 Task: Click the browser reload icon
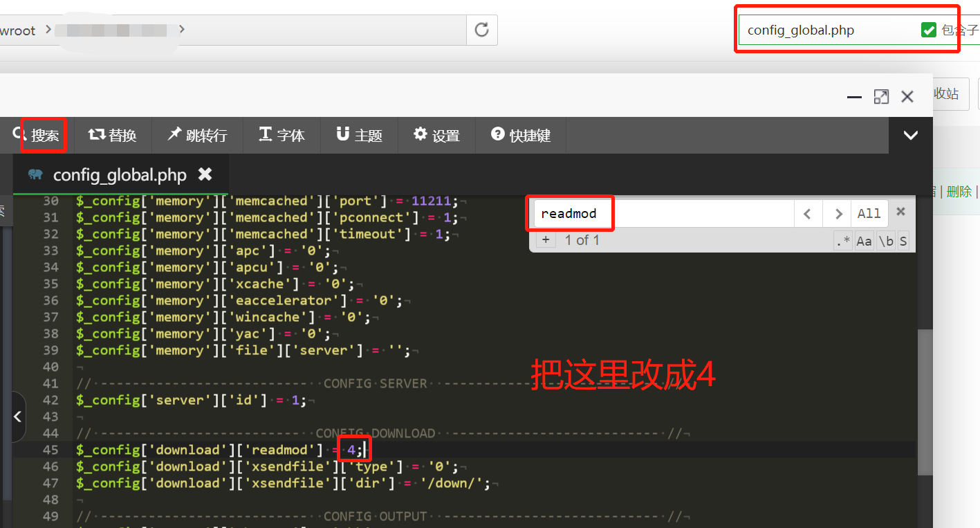[482, 30]
